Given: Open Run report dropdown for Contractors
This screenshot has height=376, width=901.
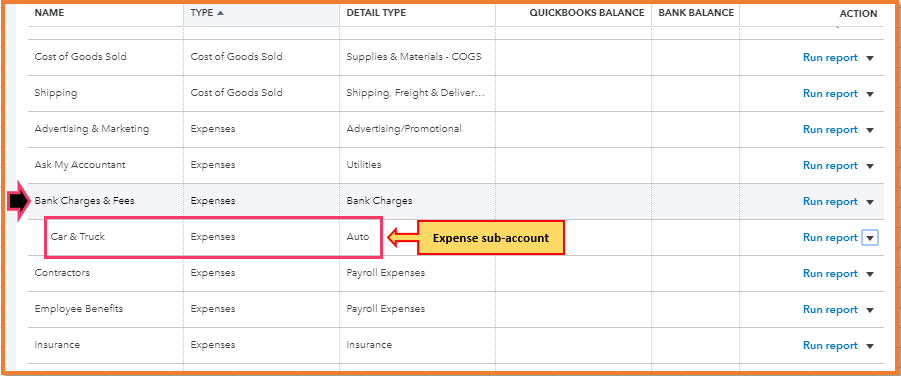Looking at the screenshot, I should 869,274.
